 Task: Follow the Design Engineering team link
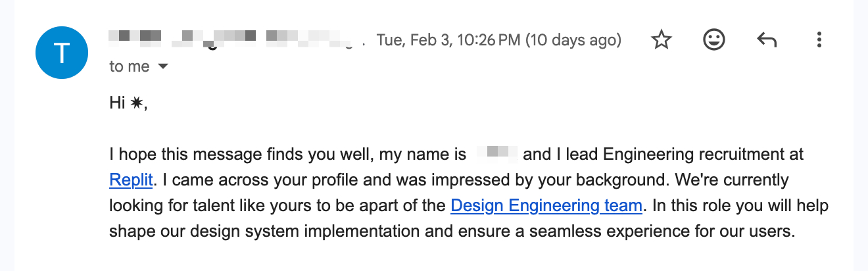pyautogui.click(x=546, y=206)
